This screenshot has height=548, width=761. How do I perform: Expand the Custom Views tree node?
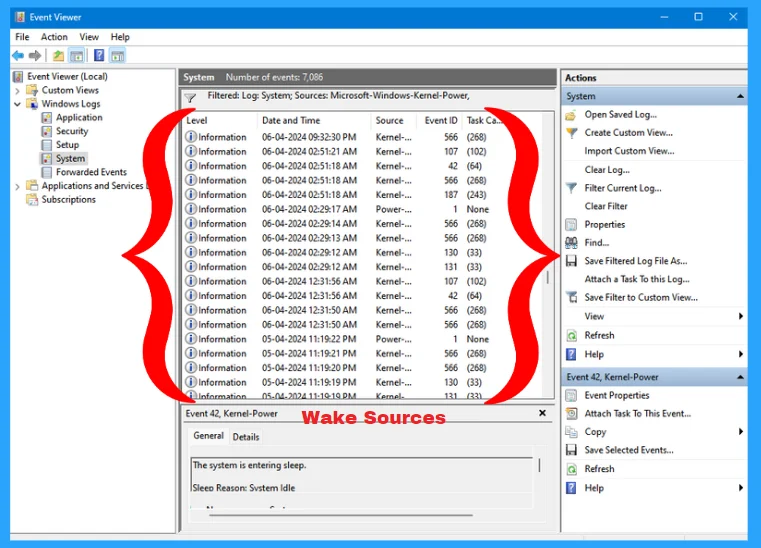(17, 90)
